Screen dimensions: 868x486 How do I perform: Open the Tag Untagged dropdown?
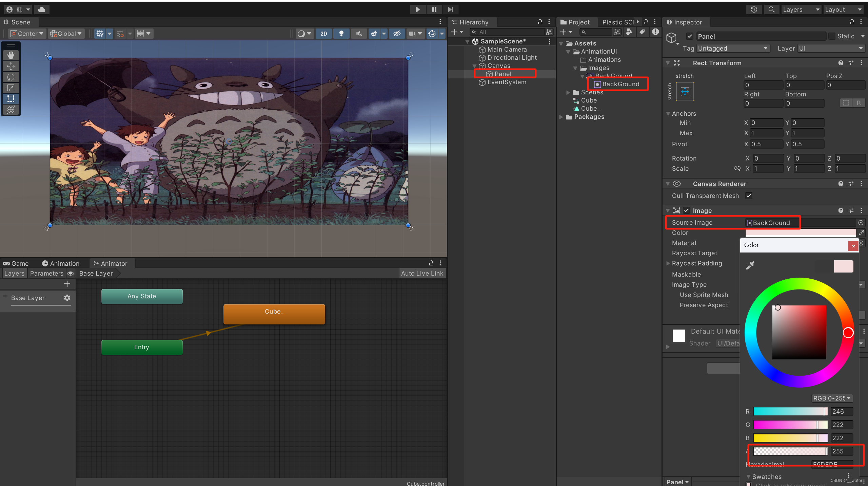[733, 49]
